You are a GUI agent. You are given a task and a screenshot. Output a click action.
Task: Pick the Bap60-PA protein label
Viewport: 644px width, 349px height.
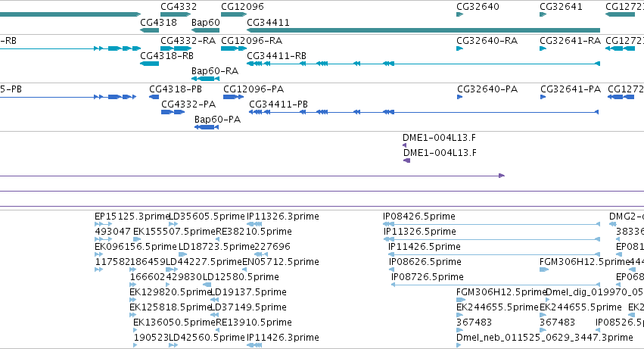(x=217, y=120)
